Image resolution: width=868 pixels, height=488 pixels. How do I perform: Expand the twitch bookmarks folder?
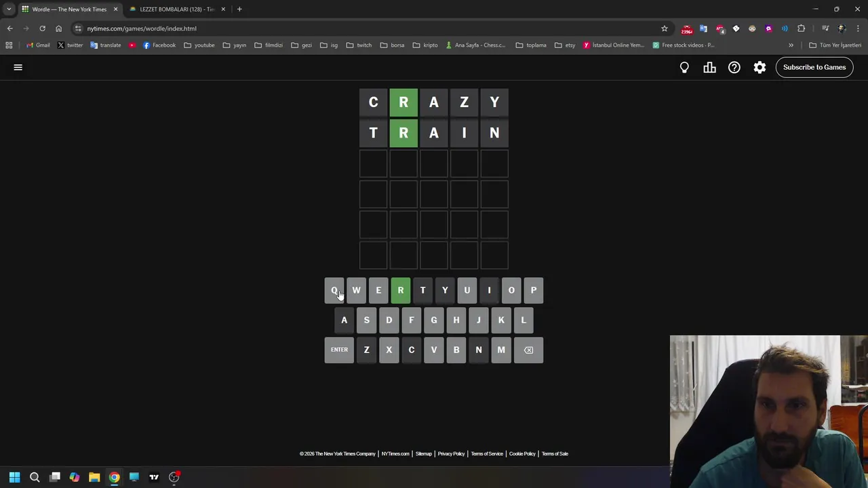coord(359,45)
